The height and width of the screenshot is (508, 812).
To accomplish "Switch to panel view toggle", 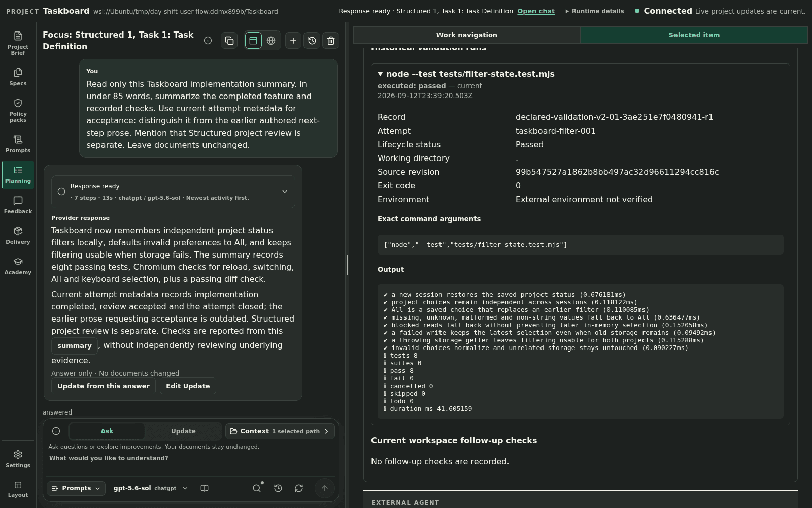I will point(253,41).
